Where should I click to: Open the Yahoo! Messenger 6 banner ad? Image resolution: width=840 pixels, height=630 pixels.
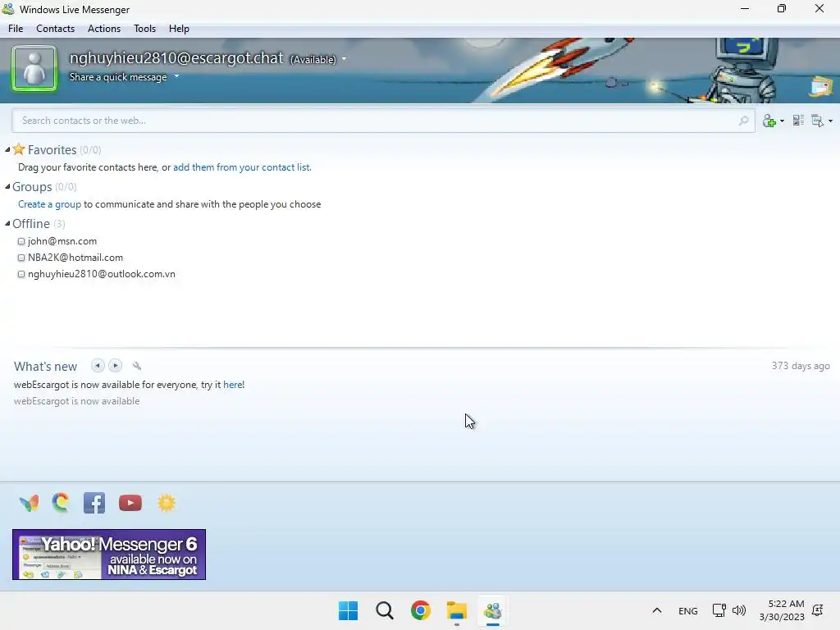point(109,555)
